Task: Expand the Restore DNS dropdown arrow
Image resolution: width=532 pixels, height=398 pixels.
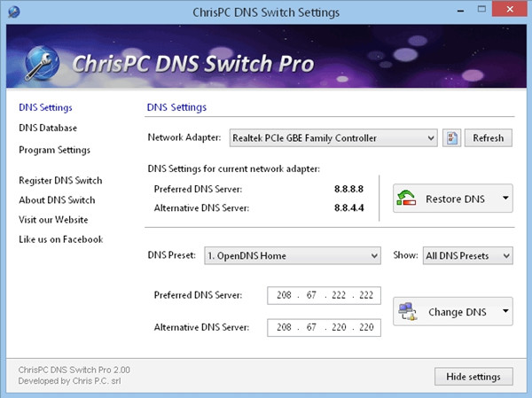Action: point(505,199)
